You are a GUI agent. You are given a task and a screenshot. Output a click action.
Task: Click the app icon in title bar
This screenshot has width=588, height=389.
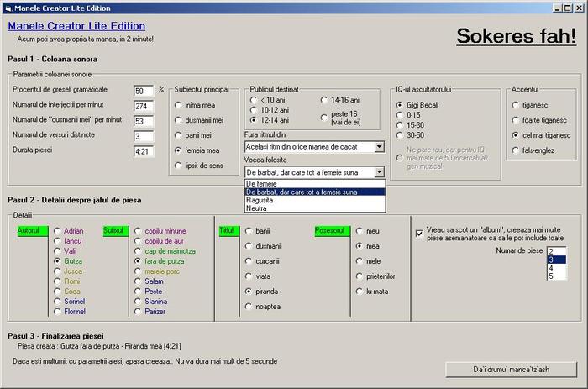coord(7,6)
